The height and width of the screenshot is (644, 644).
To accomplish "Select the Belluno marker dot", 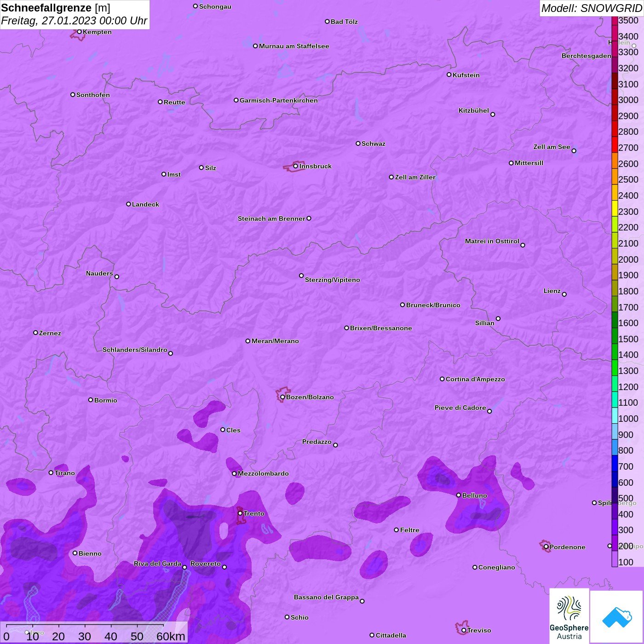I will pyautogui.click(x=458, y=495).
